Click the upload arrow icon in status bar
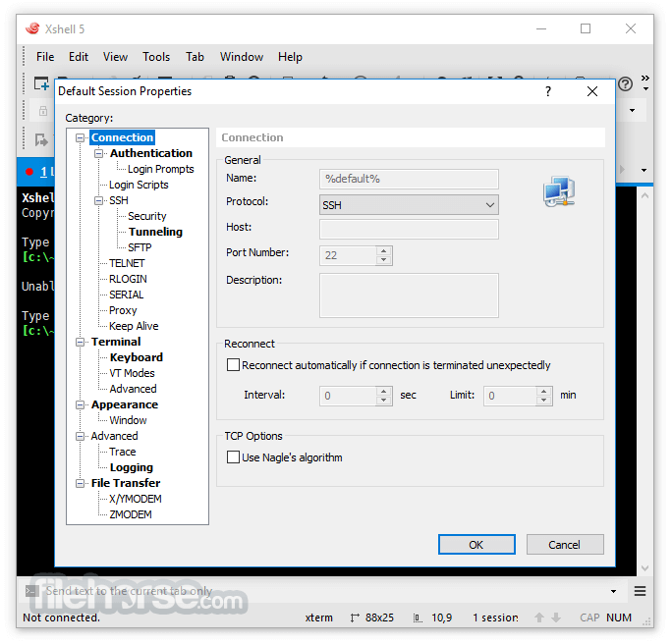This screenshot has height=644, width=672. point(539,617)
